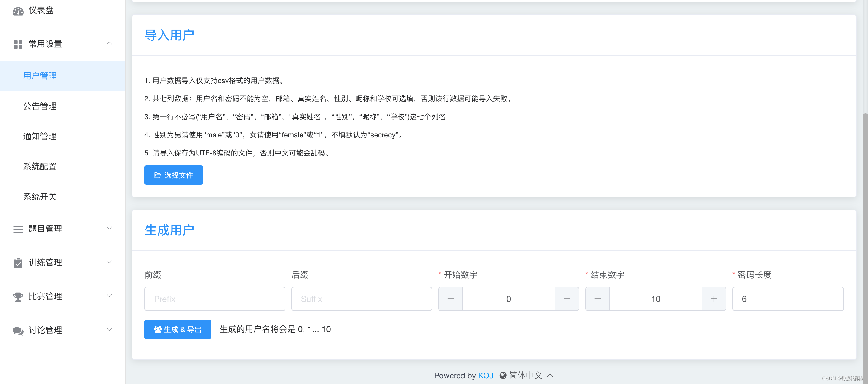The image size is (868, 384).
Task: Click the 常用设置 grid icon
Action: 18,44
